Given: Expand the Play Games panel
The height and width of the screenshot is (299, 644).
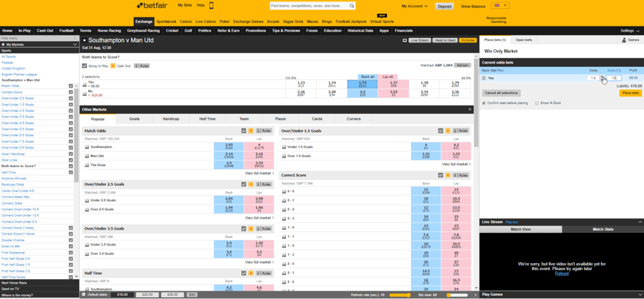Looking at the screenshot, I should pos(639,294).
